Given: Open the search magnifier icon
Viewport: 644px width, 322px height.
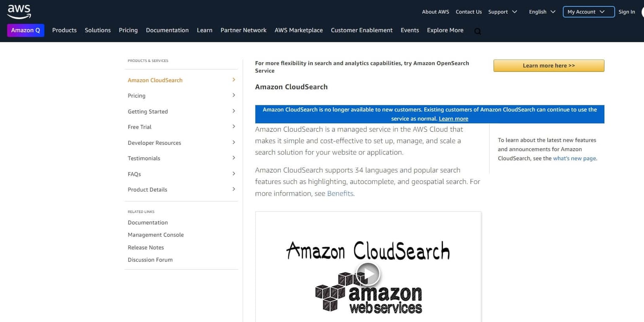Looking at the screenshot, I should [x=478, y=31].
